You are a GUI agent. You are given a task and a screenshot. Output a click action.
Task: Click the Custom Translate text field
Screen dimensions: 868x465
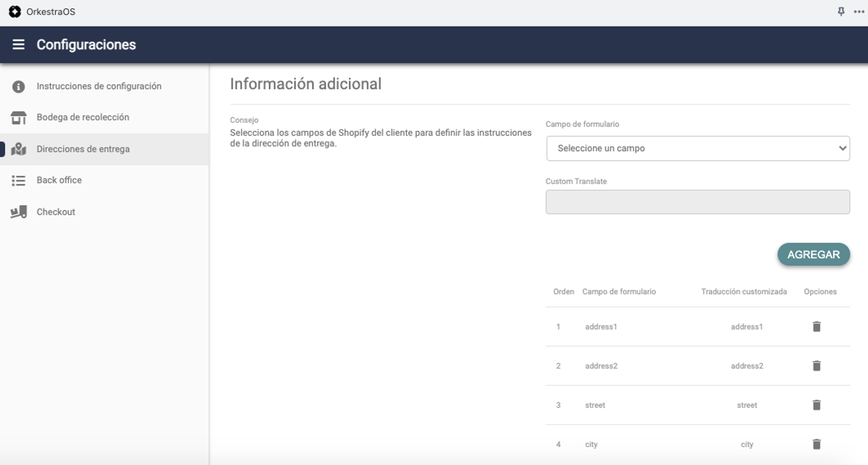(x=697, y=202)
